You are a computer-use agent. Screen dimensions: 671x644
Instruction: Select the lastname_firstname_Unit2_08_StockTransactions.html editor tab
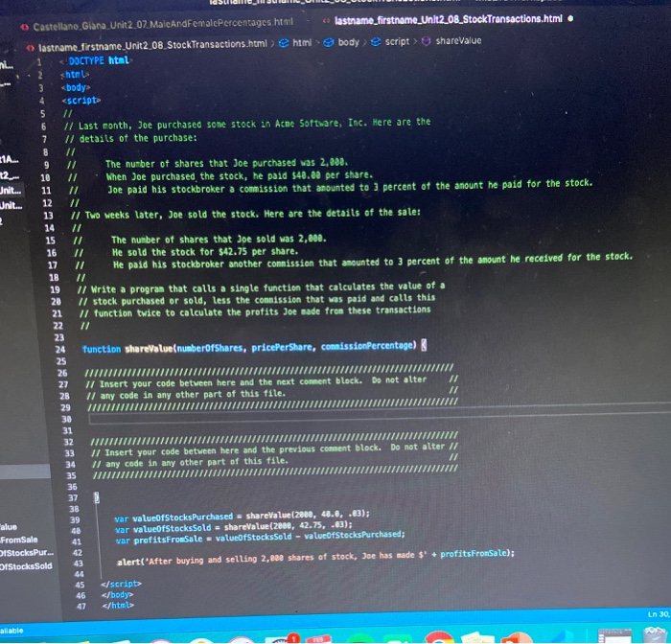click(448, 19)
